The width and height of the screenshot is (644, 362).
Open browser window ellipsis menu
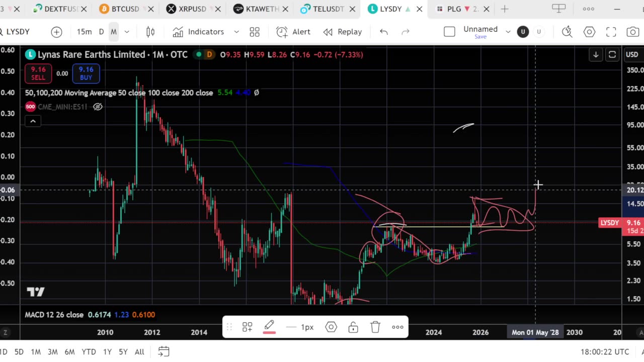588,9
